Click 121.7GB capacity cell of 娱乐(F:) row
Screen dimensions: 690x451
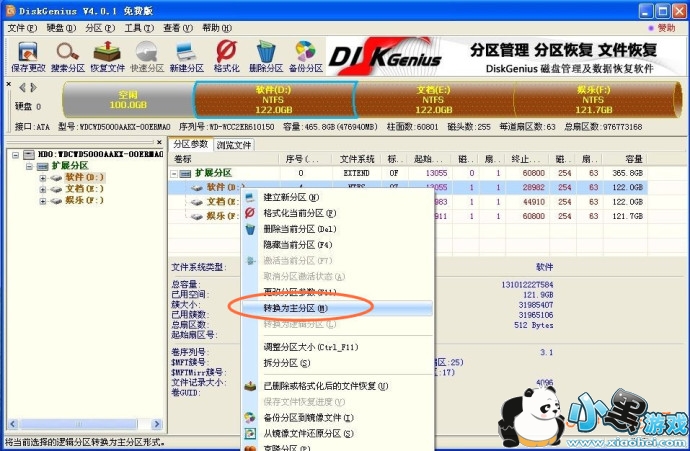click(627, 216)
